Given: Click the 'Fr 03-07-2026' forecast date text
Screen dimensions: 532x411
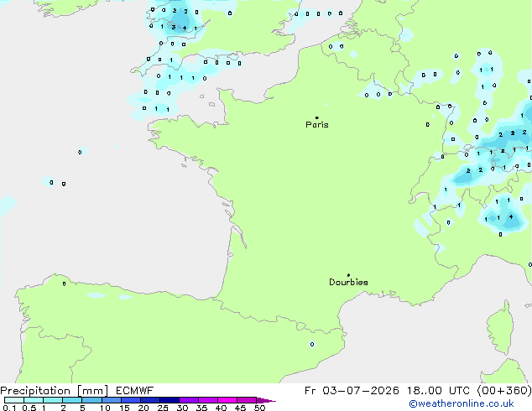Looking at the screenshot, I should pos(352,391).
